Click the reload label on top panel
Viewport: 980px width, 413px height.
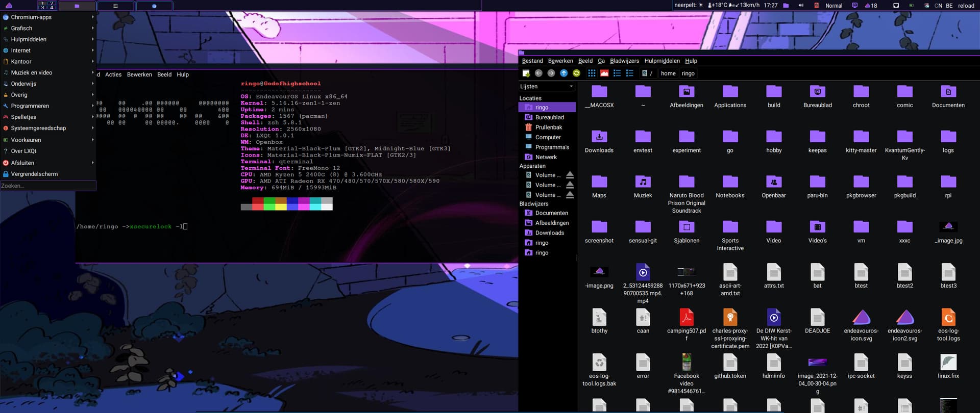[966, 6]
